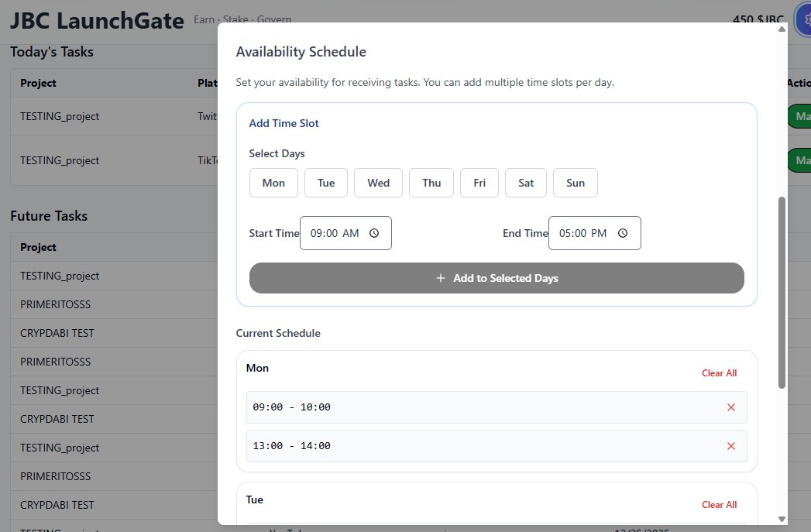Image resolution: width=811 pixels, height=532 pixels.
Task: Click the 09:00 - 10:00 slot text
Action: [291, 407]
